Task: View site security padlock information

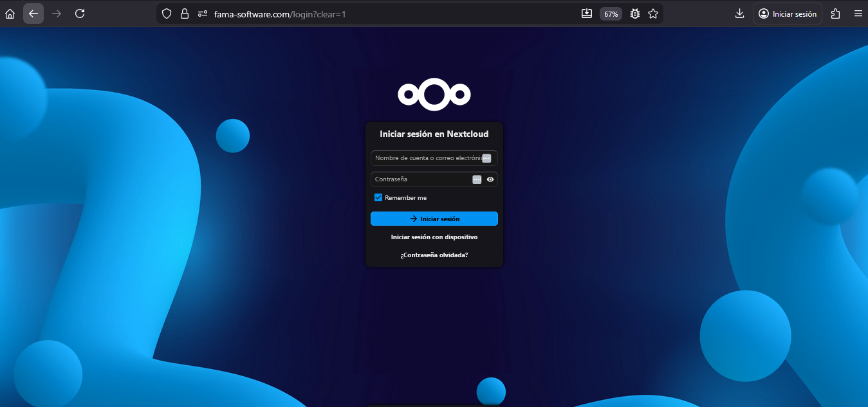Action: coord(185,14)
